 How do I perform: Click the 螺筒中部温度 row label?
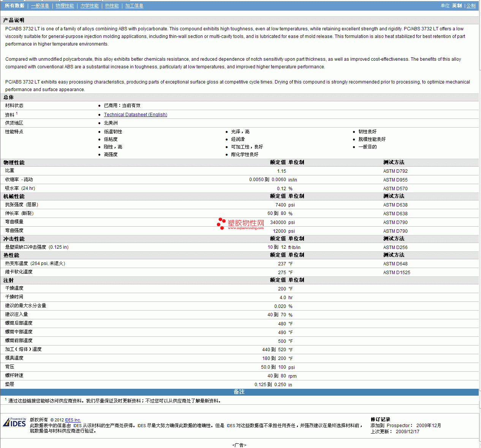(19, 332)
